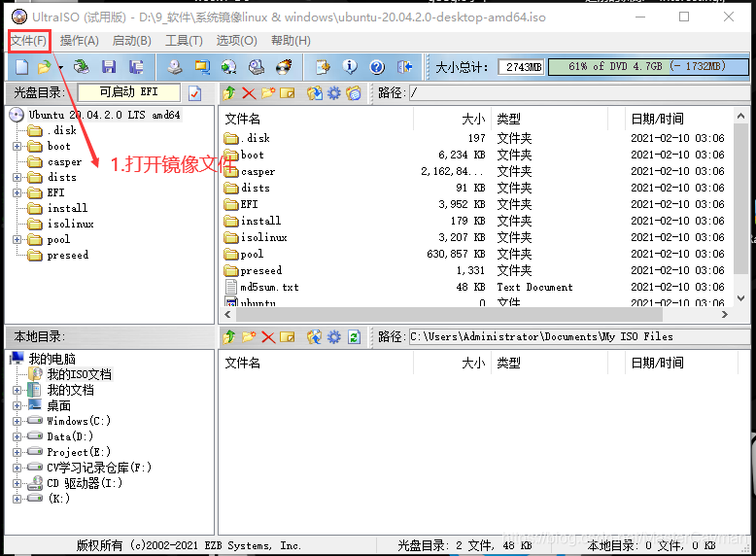Click the Convert image format icon

202,67
